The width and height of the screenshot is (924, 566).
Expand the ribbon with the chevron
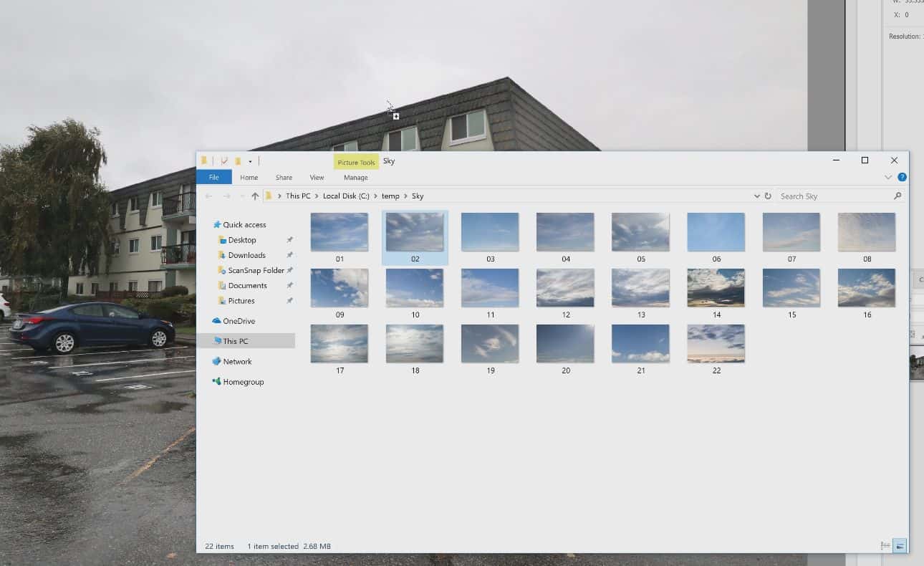[x=888, y=177]
